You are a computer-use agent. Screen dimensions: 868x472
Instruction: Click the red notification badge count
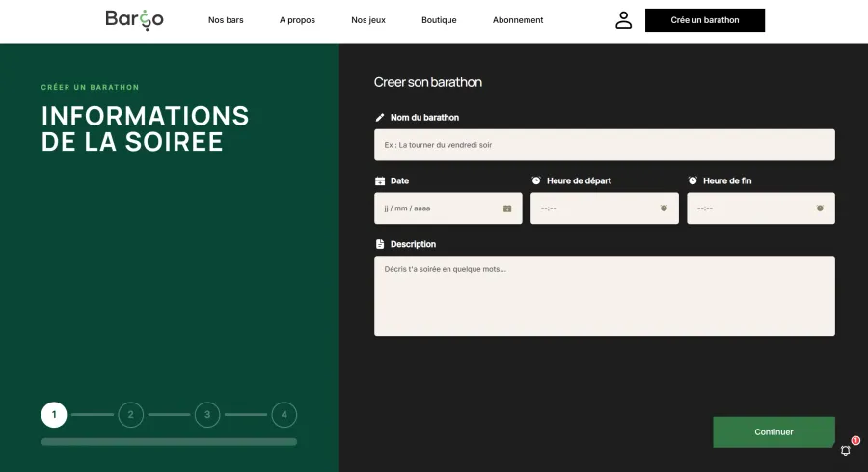[x=855, y=440]
